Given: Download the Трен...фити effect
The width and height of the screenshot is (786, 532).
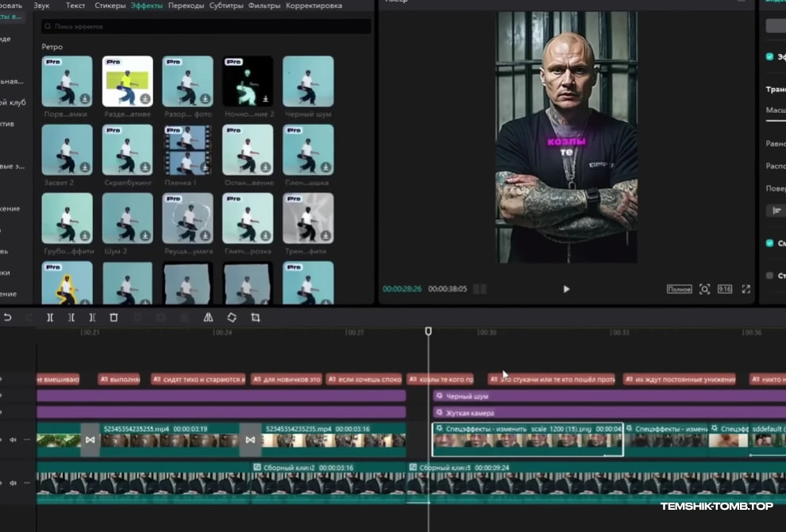Looking at the screenshot, I should point(326,235).
